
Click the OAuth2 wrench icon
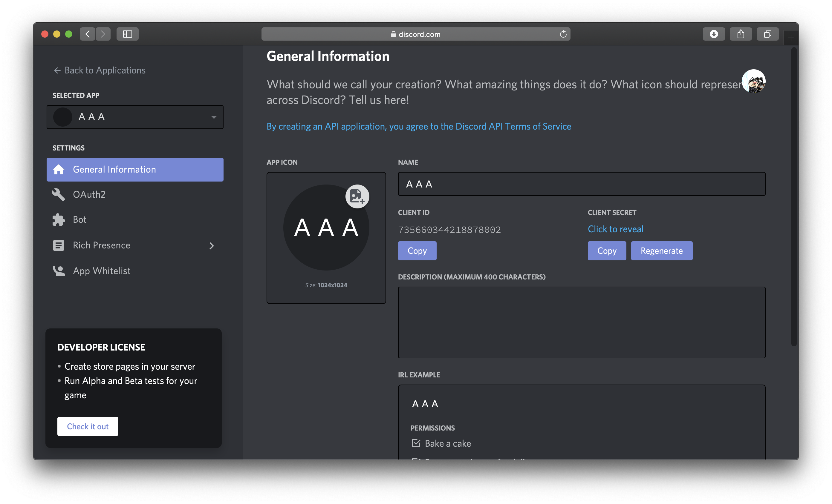[58, 195]
